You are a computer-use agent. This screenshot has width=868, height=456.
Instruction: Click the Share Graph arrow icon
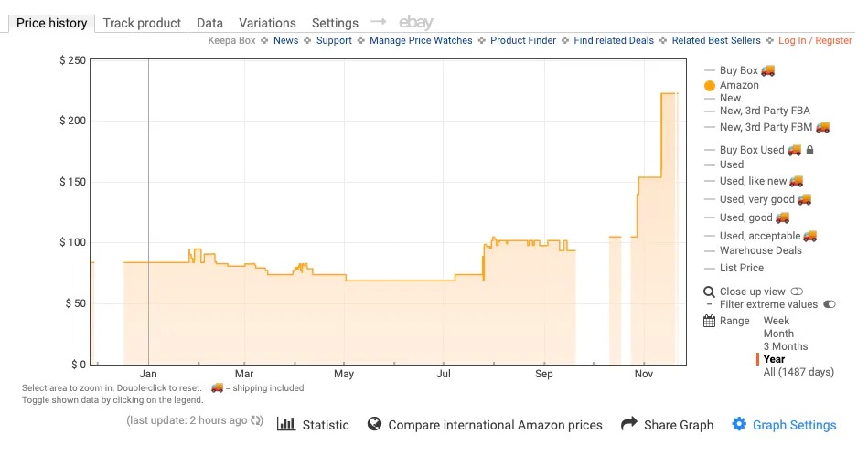628,424
